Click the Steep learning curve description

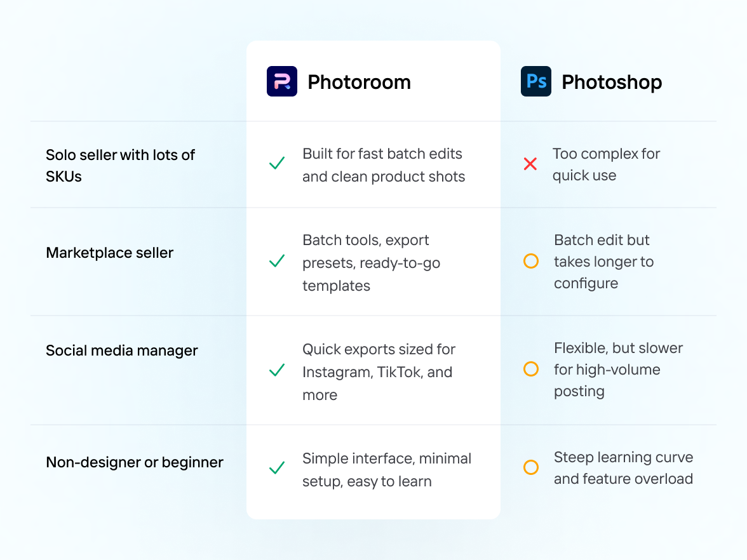pyautogui.click(x=623, y=468)
